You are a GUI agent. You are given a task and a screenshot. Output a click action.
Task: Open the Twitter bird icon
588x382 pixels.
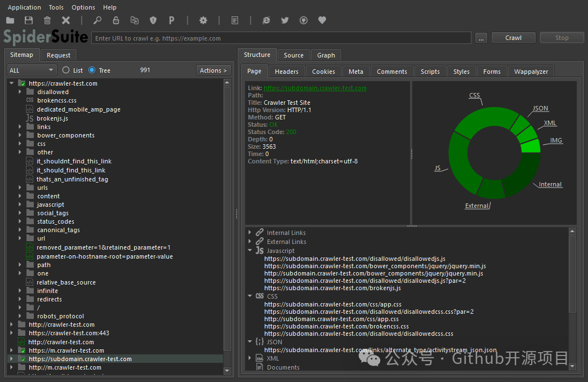285,20
